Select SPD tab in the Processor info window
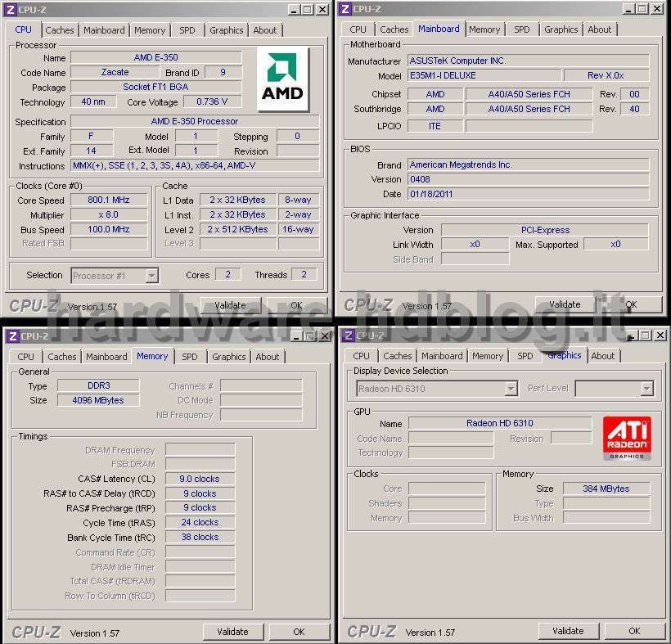Screen dimensions: 671x644 coord(187,30)
